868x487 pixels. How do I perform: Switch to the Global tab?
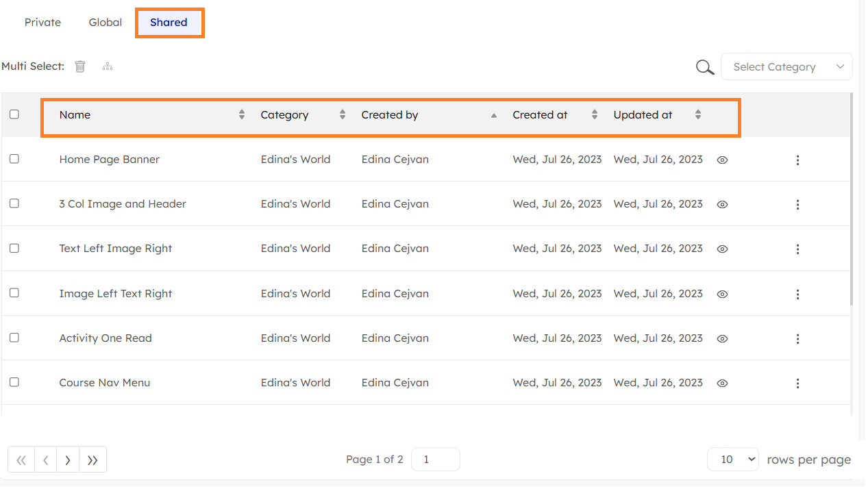point(106,23)
